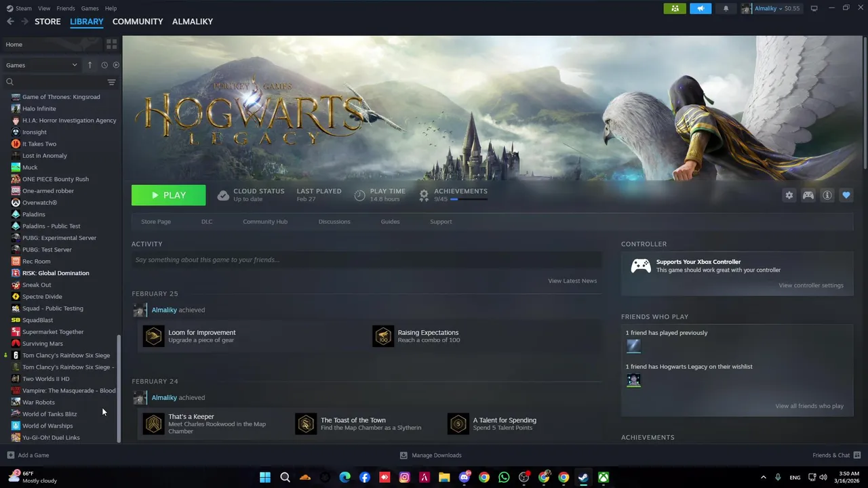This screenshot has height=488, width=868.
Task: Open the Help menu
Action: (x=111, y=8)
